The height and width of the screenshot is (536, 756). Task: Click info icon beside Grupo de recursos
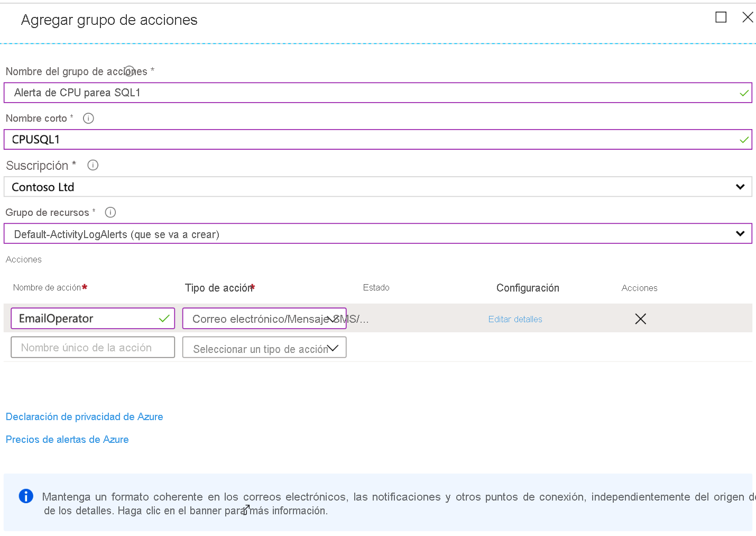(110, 212)
